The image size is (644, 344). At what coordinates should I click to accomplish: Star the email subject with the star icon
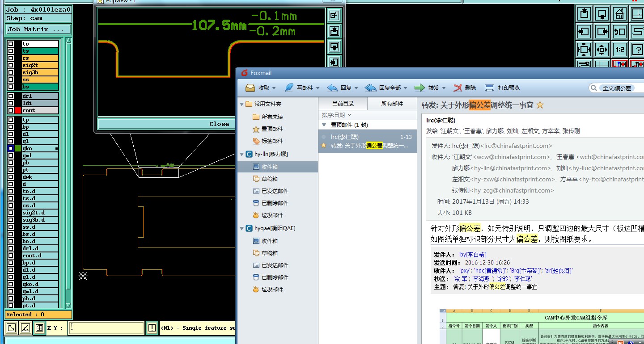(540, 105)
